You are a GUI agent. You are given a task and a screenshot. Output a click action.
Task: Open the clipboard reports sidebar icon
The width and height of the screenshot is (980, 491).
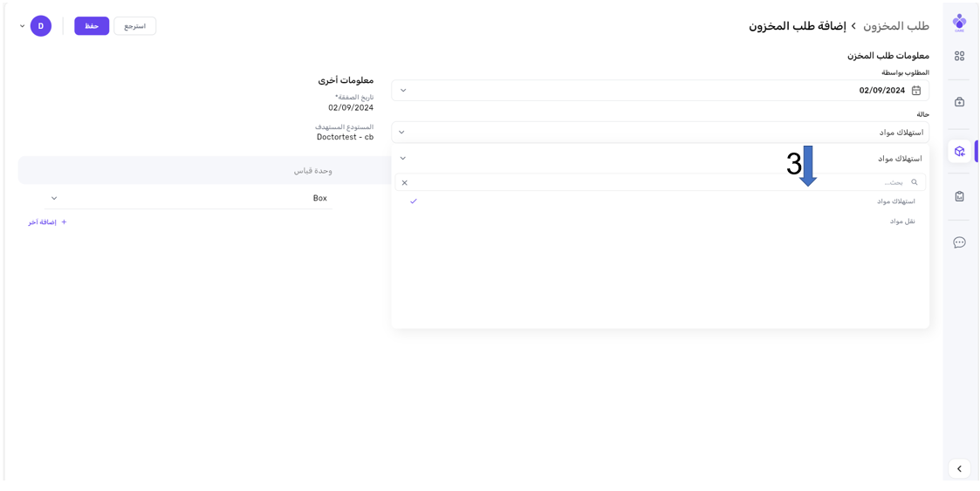[959, 196]
